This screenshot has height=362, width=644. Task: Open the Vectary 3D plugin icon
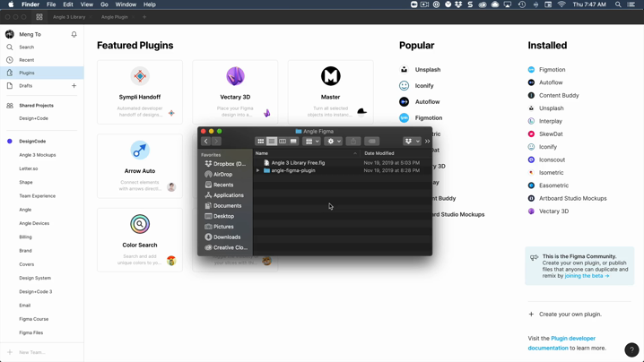[235, 77]
